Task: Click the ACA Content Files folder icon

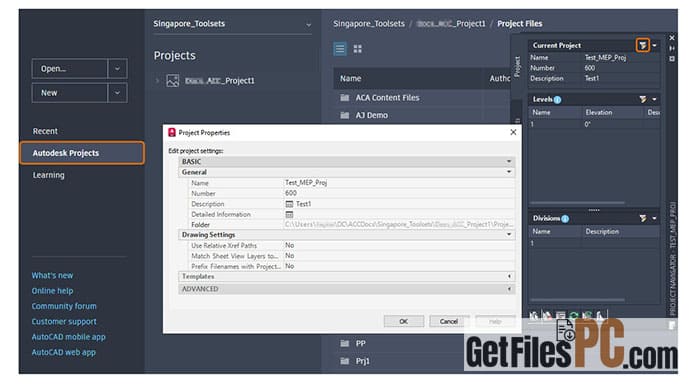Action: click(344, 97)
